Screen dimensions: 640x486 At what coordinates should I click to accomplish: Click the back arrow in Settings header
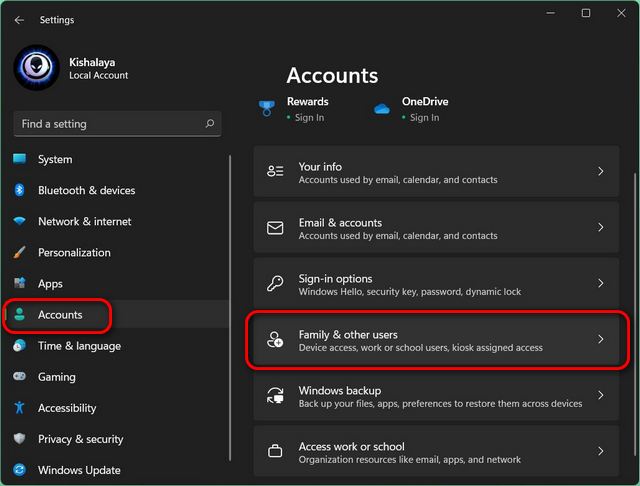click(x=19, y=20)
